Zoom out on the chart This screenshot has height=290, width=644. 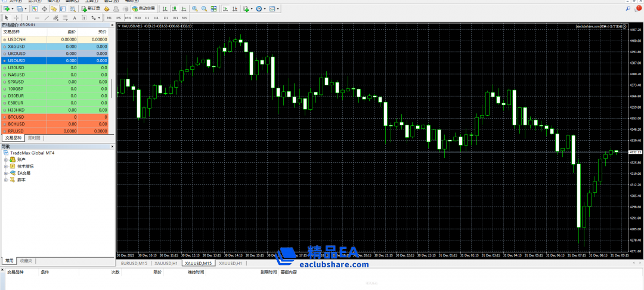[x=205, y=9]
